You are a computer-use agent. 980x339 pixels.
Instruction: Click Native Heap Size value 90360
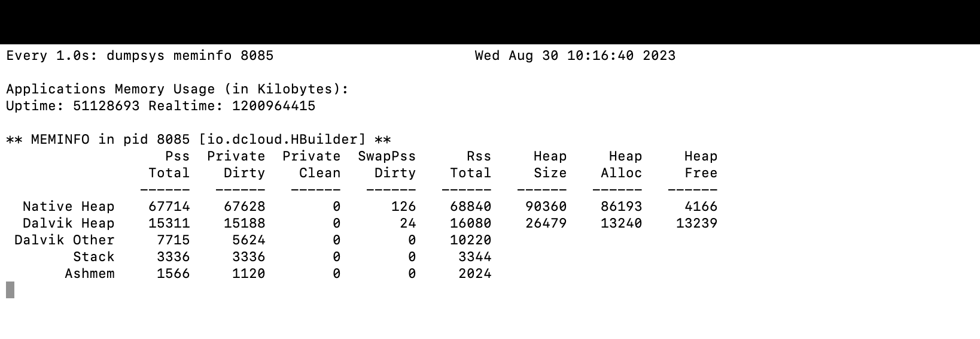(x=546, y=207)
